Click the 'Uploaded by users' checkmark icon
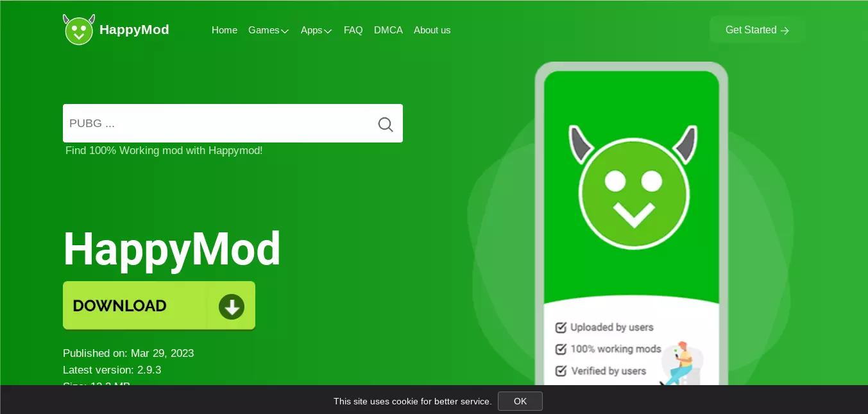Screen dimensions: 868x414 [561, 327]
